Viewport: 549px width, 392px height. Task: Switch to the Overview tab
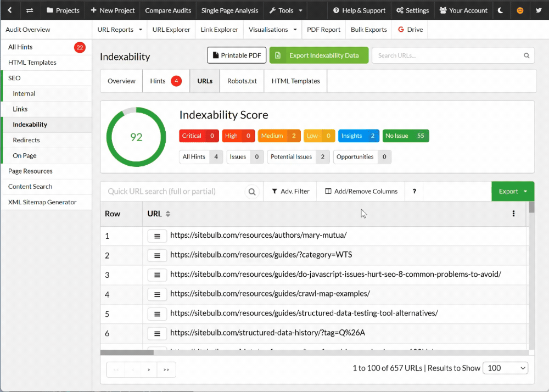(121, 81)
